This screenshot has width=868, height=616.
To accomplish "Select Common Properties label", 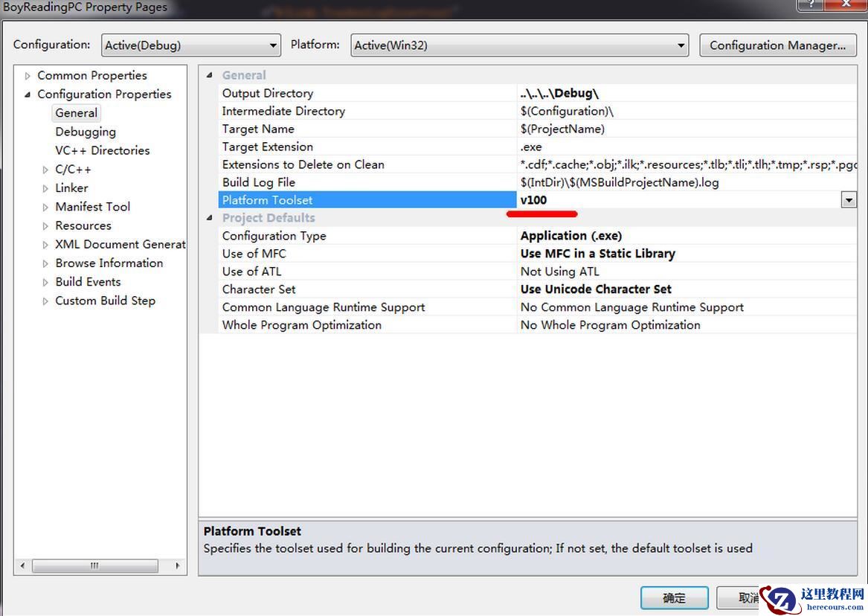I will [92, 75].
